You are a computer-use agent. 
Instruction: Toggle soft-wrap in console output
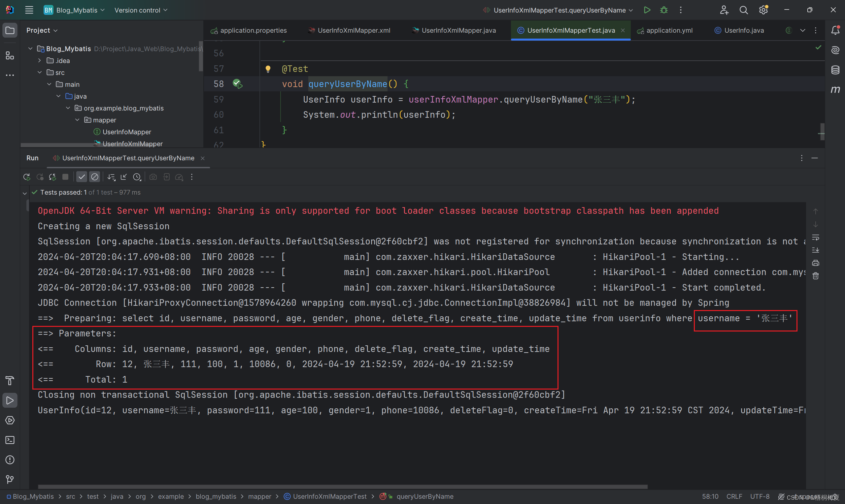tap(815, 237)
